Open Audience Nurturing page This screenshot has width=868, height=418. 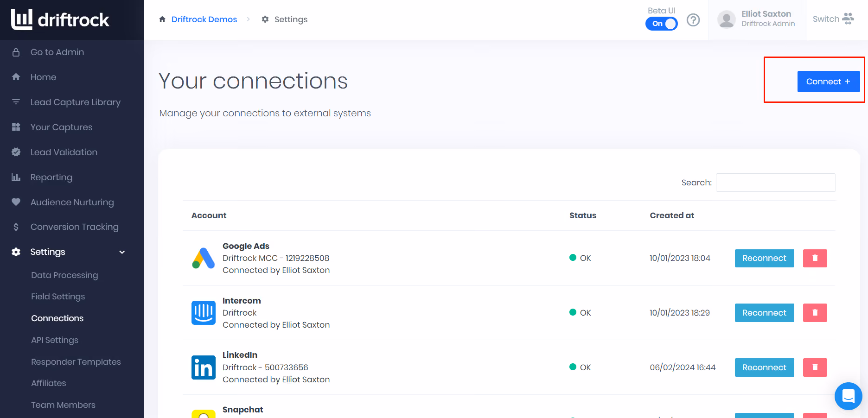point(72,202)
